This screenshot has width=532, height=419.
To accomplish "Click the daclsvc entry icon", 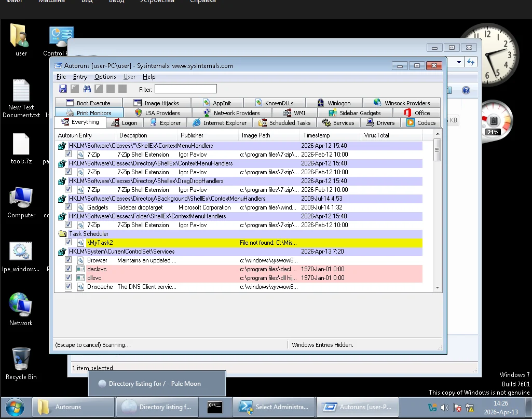I will click(x=80, y=269).
